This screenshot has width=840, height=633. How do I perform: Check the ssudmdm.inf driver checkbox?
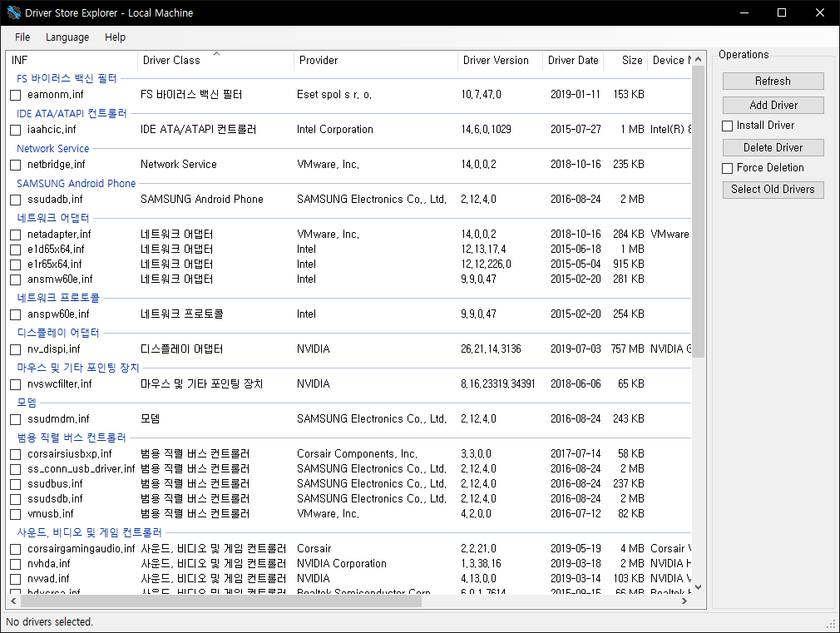pos(16,419)
